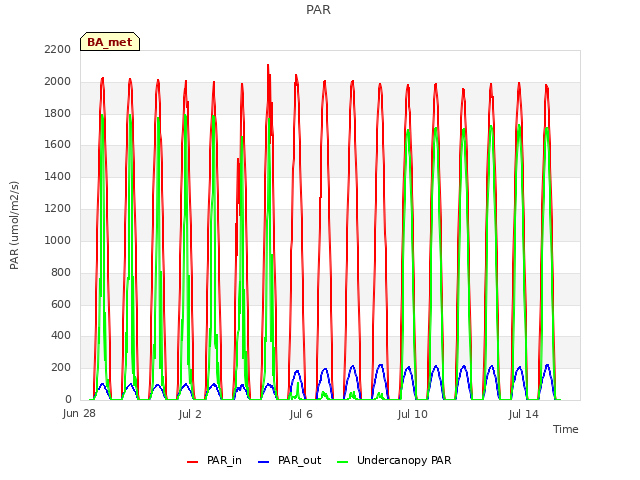Click the green Undercanopy PAR legend marker
This screenshot has width=640, height=480.
[x=342, y=462]
